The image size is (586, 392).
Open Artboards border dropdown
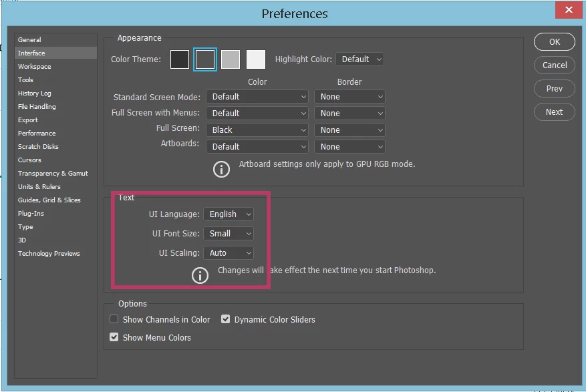click(x=349, y=147)
